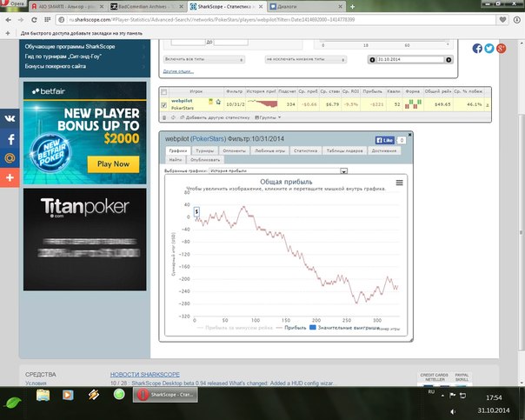This screenshot has width=525, height=420.
Task: Click the browser forward arrow
Action: [21, 20]
